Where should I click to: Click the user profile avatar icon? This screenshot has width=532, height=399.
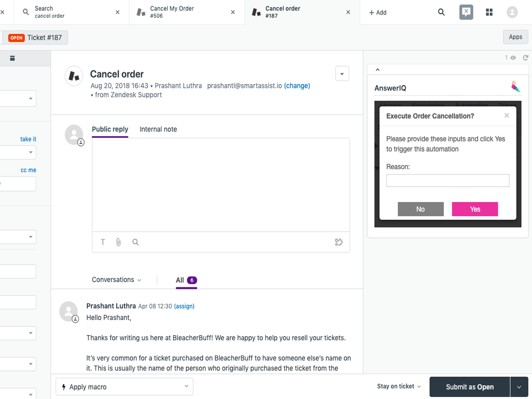click(x=512, y=12)
